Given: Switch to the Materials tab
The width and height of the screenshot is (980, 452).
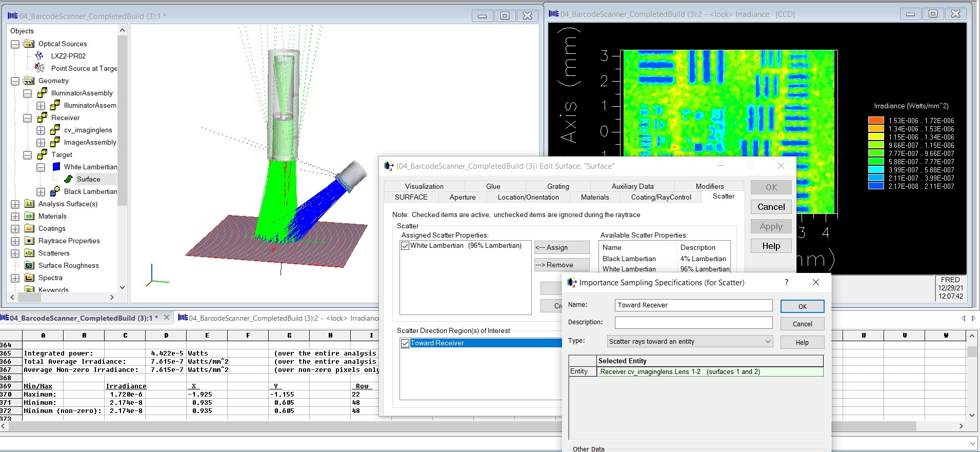Looking at the screenshot, I should (595, 197).
